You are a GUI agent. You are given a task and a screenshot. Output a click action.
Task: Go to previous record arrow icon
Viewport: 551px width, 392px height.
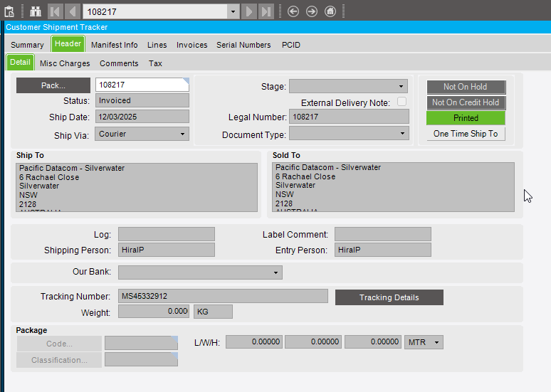[x=73, y=11]
